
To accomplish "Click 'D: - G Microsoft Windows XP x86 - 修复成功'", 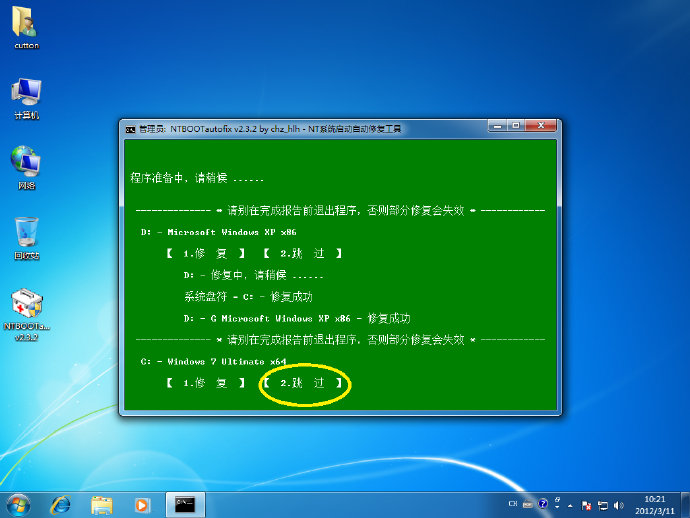I will click(297, 318).
